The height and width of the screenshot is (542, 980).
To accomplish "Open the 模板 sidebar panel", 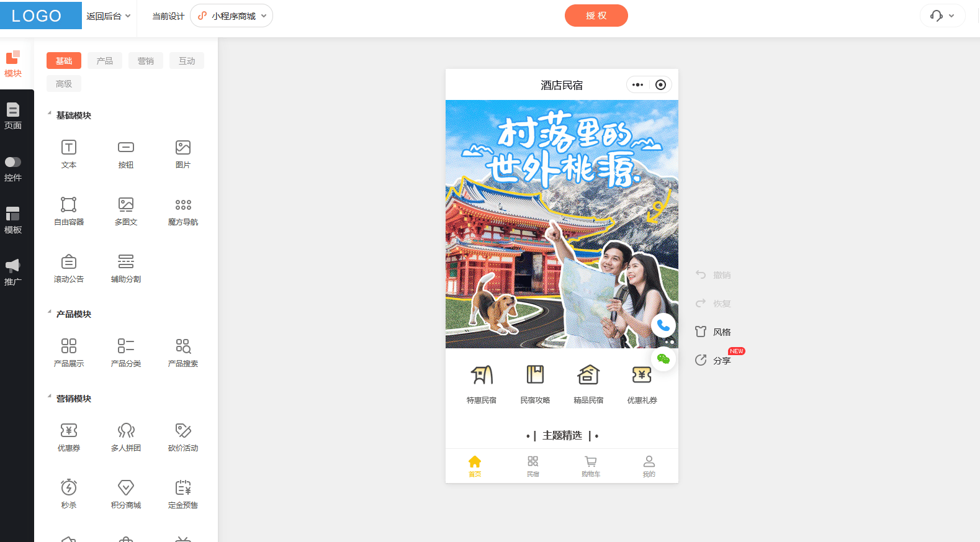I will pyautogui.click(x=13, y=220).
